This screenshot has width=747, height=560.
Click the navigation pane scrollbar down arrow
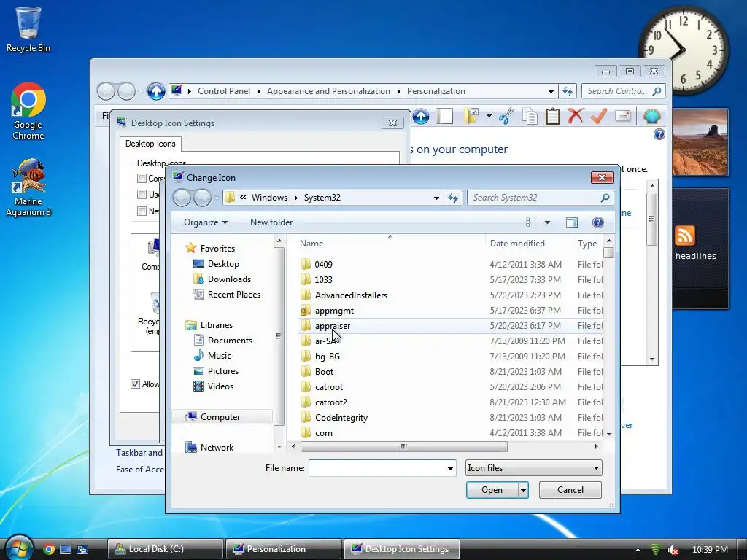[x=279, y=447]
